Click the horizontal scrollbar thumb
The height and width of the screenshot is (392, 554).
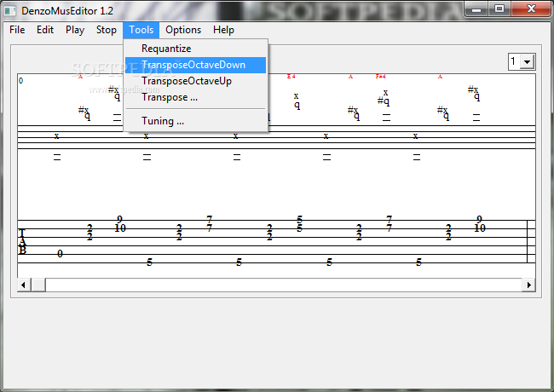(x=38, y=285)
